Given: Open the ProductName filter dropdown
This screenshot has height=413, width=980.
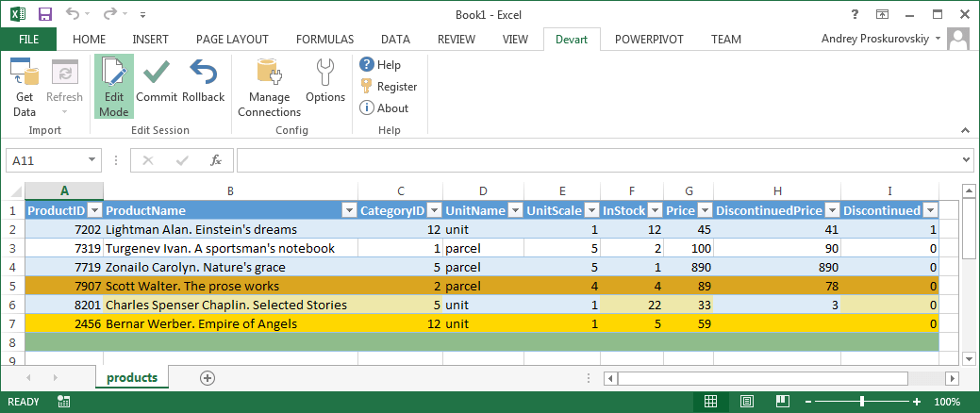Looking at the screenshot, I should click(x=349, y=210).
